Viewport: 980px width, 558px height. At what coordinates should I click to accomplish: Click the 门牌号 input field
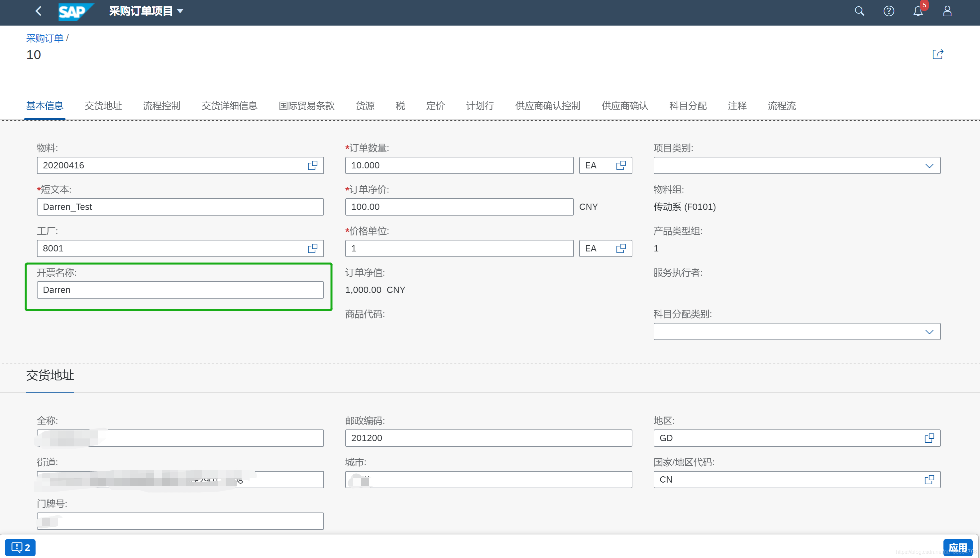180,521
